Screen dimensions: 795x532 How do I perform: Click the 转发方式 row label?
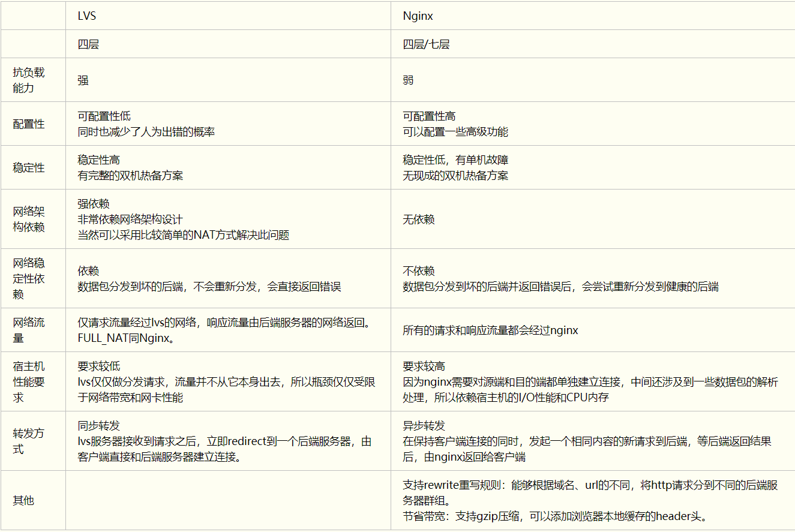point(33,441)
